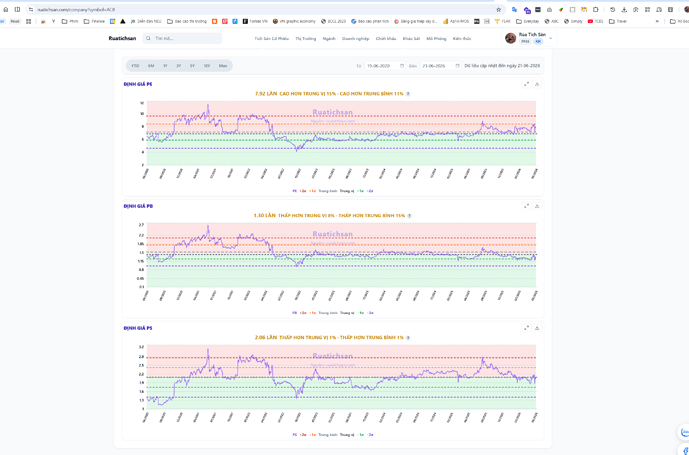Toggle +2σ line in PE chart legend
Screen dimensions: 689x455
pyautogui.click(x=303, y=191)
